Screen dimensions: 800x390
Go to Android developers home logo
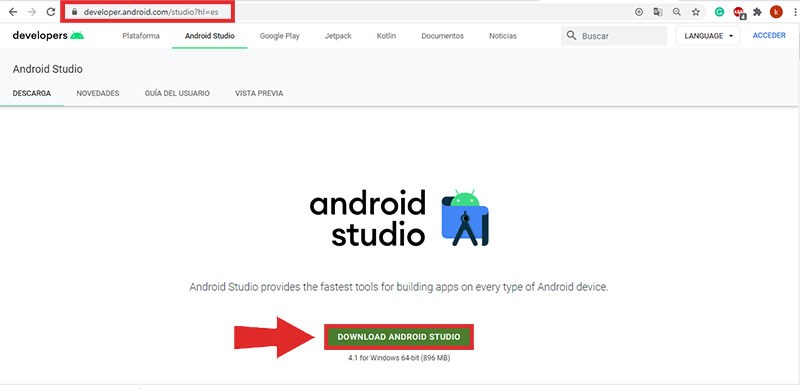tap(48, 36)
